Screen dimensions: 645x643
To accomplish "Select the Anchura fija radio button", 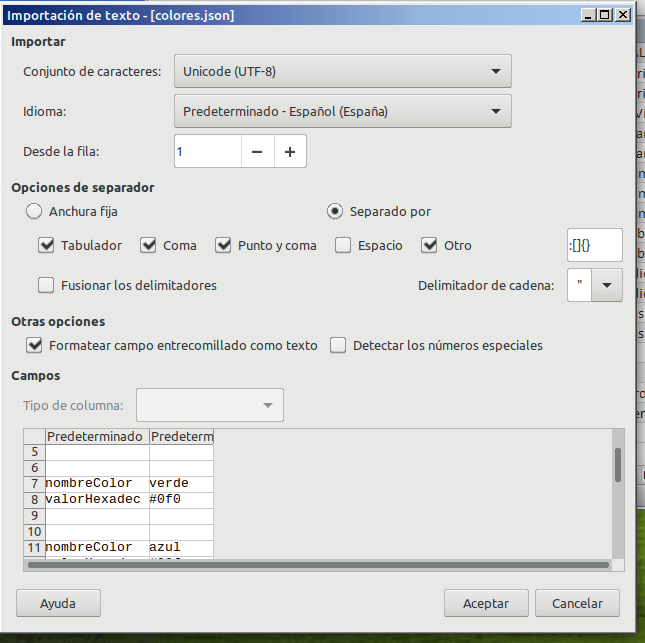I will 34,211.
